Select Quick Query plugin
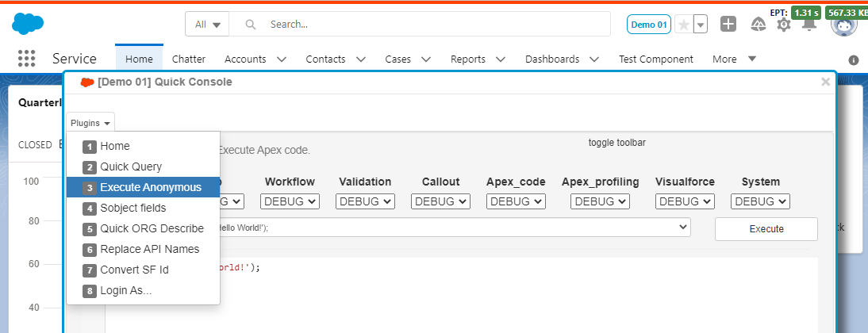Screen dimensions: 868x333 (144, 167)
